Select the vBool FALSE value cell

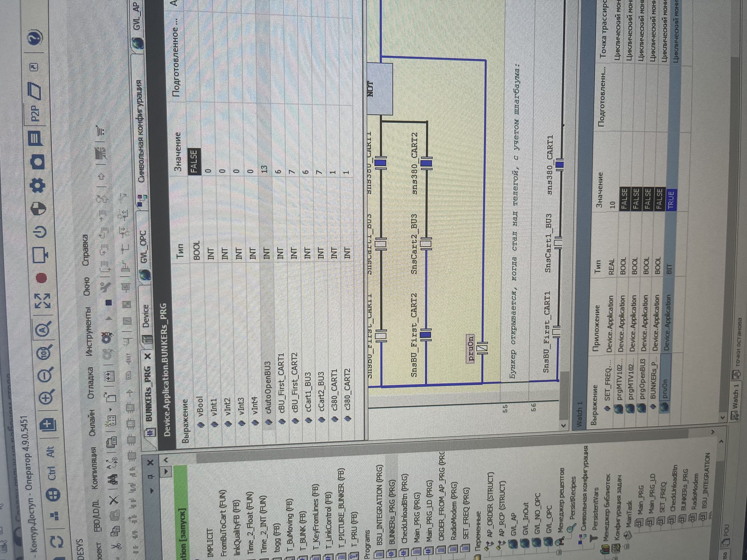tap(195, 161)
